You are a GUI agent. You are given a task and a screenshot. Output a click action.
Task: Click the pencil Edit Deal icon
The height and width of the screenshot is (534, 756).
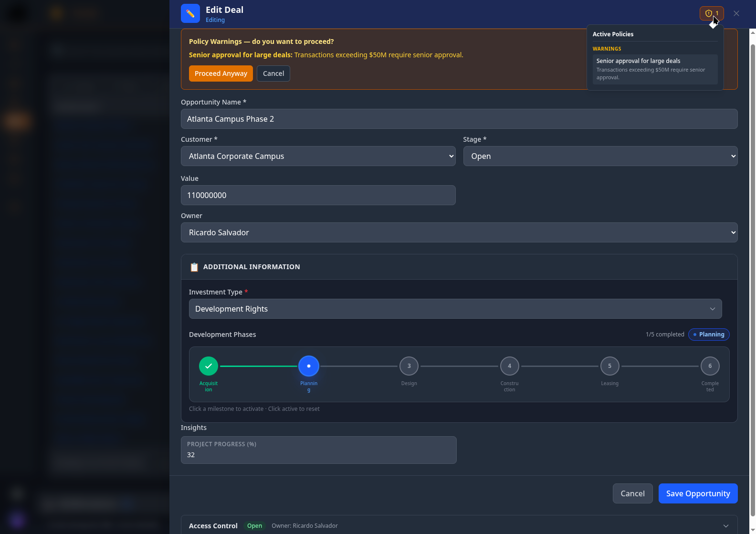tap(190, 13)
